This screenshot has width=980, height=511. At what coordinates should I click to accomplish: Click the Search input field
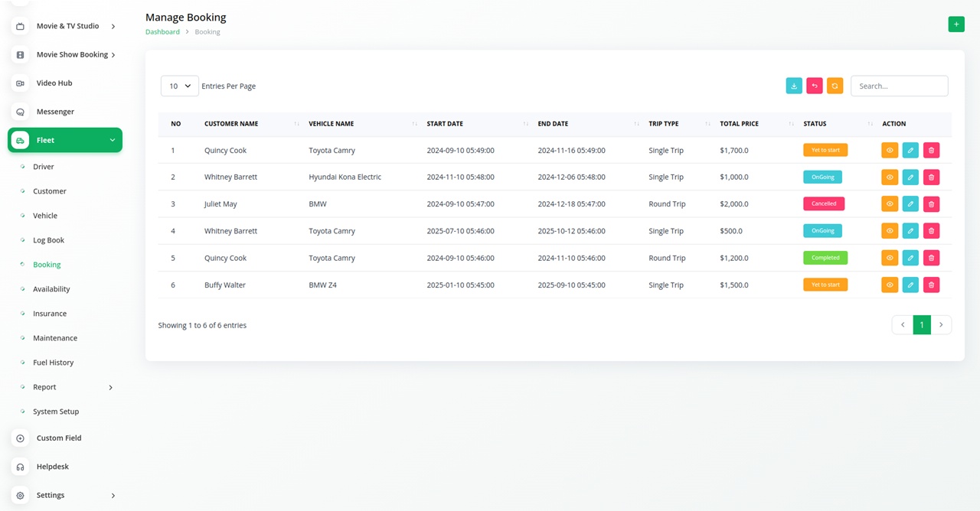(899, 86)
